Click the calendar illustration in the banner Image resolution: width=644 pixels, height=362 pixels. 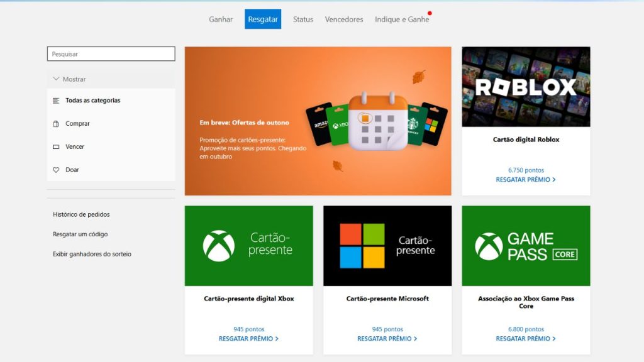pos(378,122)
